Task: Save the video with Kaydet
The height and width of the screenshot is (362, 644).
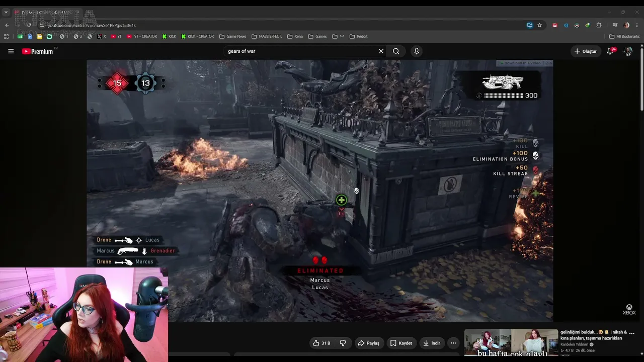Action: [401, 343]
